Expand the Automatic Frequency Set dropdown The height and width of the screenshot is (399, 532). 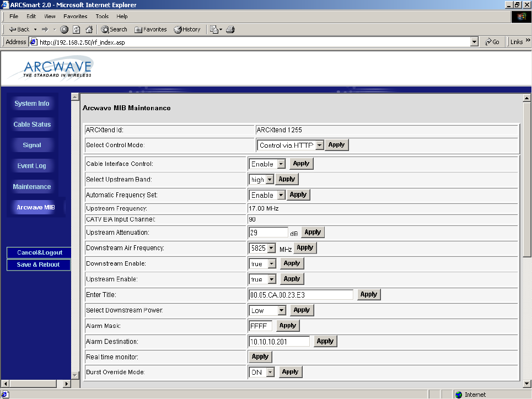coord(281,195)
